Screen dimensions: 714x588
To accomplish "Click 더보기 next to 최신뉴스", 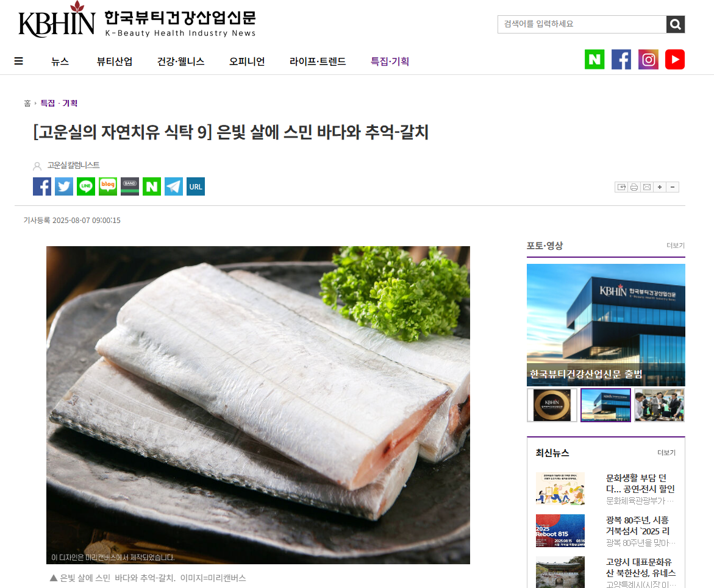I will click(666, 452).
